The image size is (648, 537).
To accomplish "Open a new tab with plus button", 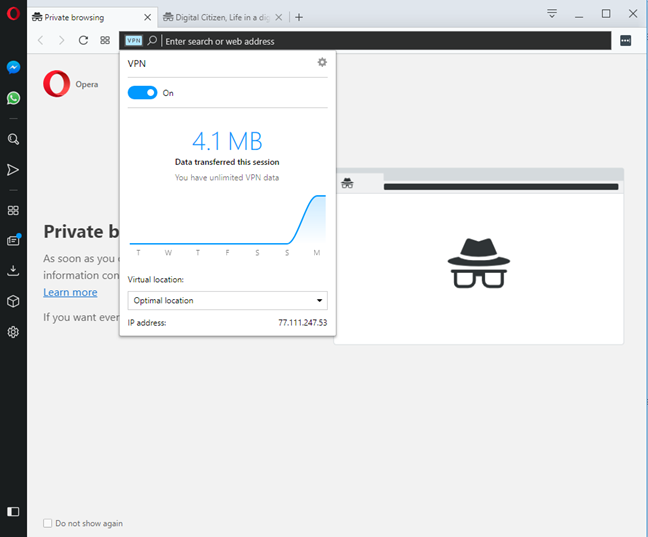I will 299,17.
